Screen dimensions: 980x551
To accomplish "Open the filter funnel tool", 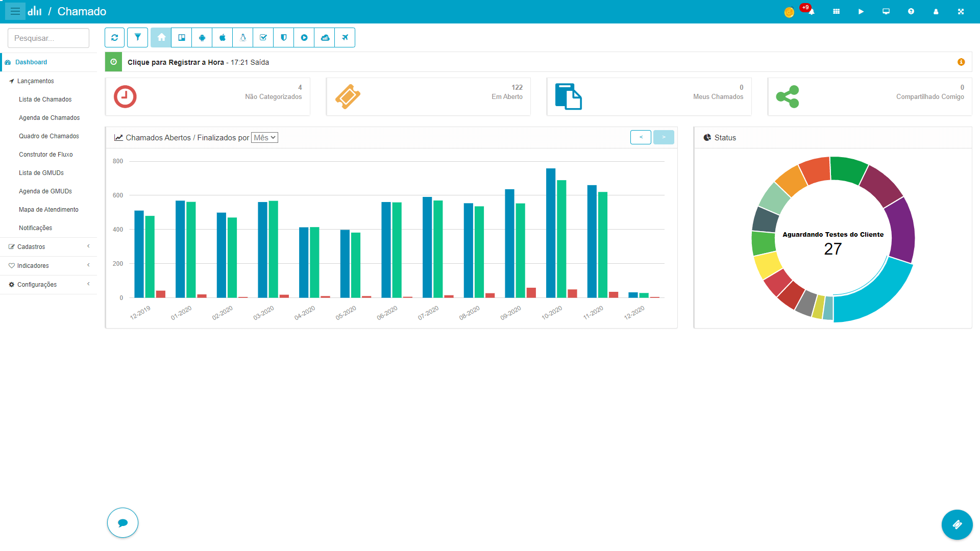I will click(x=137, y=38).
